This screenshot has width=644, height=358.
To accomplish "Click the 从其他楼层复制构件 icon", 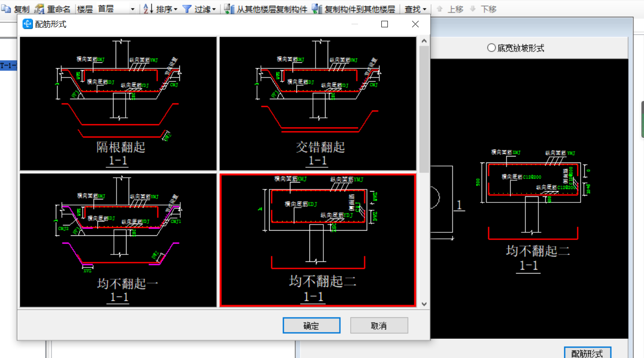I will pos(229,9).
